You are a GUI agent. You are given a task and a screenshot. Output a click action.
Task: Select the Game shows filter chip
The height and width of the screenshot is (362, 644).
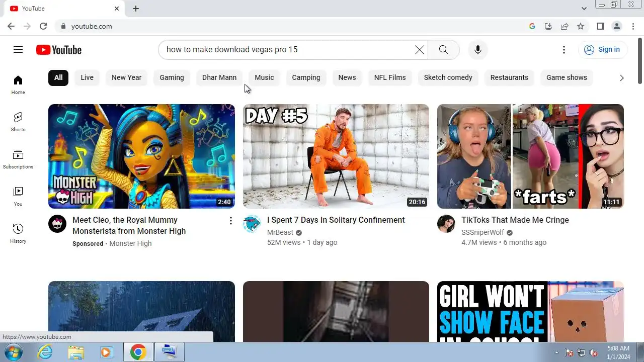(567, 77)
